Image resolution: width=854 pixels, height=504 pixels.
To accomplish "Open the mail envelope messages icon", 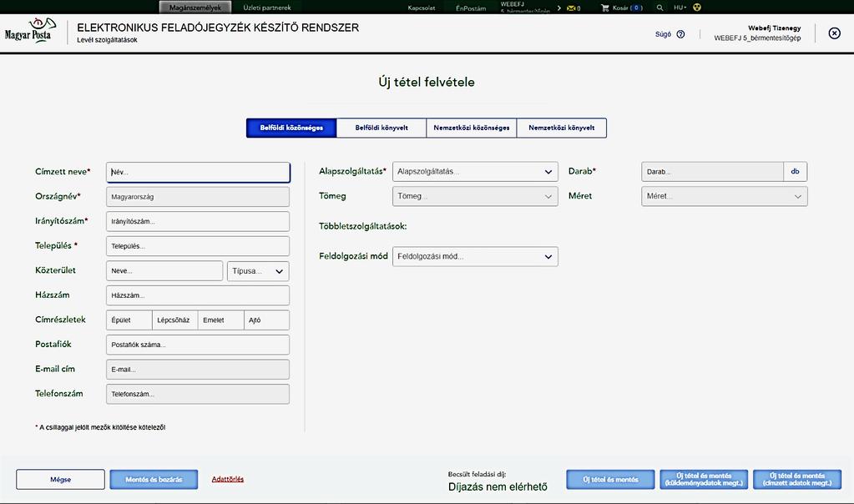I will click(x=571, y=8).
